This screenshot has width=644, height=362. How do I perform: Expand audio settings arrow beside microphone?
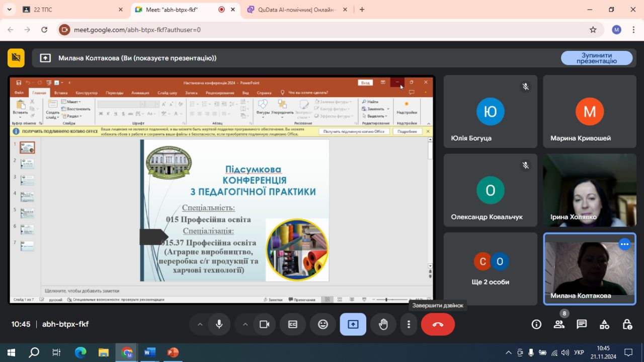click(x=200, y=324)
